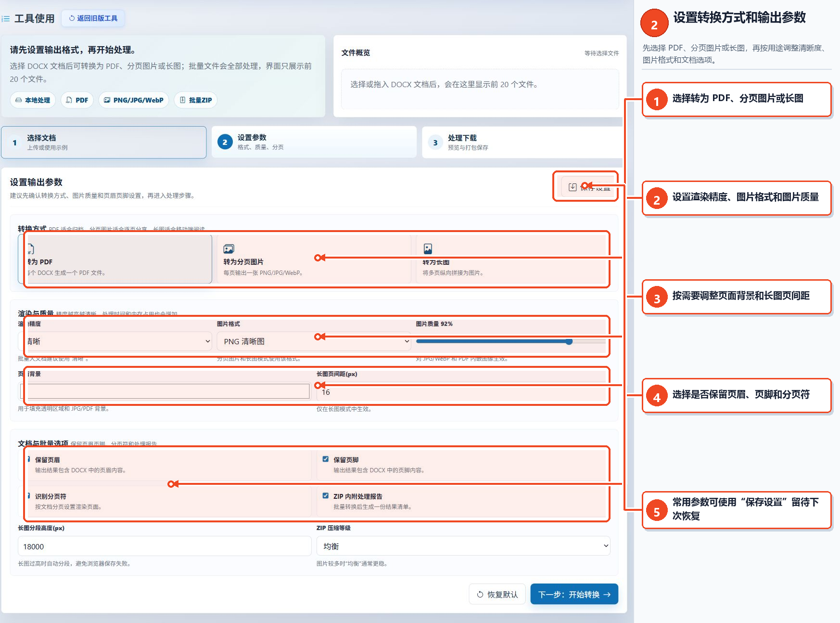The height and width of the screenshot is (623, 840).
Task: Select the 转为长图 card icon
Action: click(428, 249)
